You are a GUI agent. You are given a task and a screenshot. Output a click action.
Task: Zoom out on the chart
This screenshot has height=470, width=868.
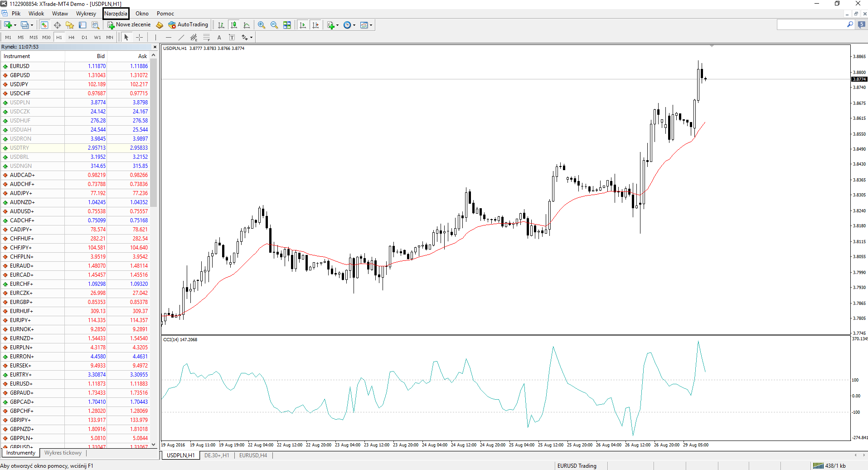click(x=274, y=25)
